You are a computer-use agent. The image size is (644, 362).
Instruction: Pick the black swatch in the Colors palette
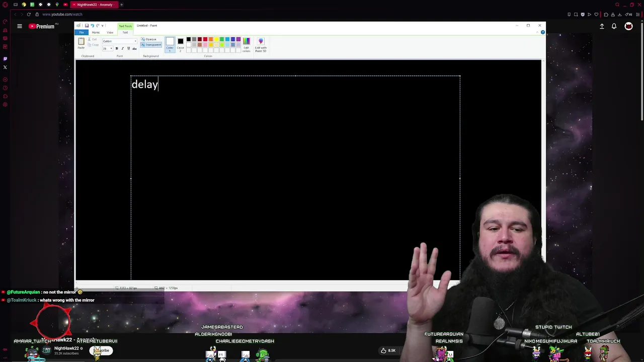[x=189, y=39]
